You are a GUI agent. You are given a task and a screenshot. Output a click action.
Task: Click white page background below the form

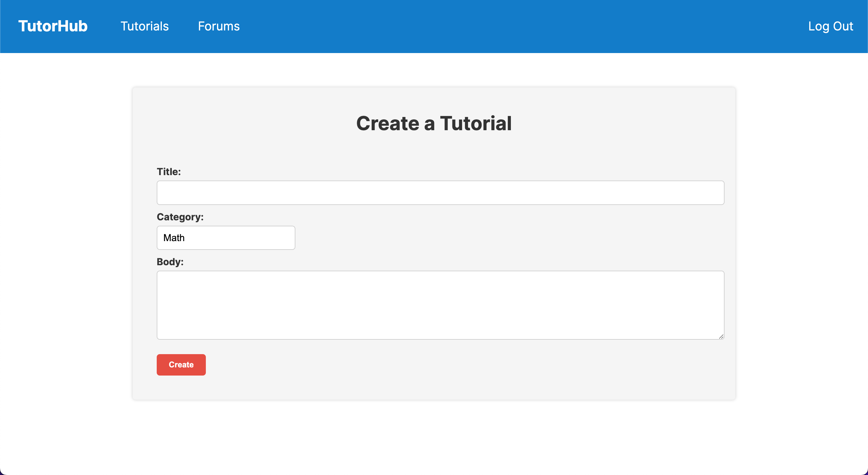click(434, 438)
